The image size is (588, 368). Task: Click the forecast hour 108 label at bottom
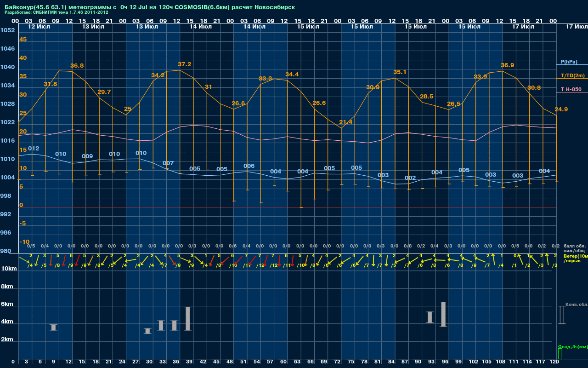[500, 362]
